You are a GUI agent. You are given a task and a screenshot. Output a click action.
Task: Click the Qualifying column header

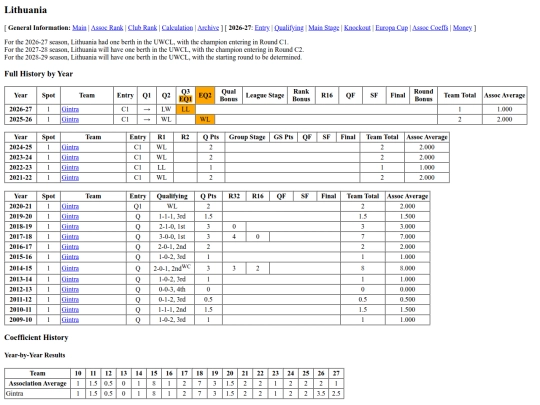point(172,196)
